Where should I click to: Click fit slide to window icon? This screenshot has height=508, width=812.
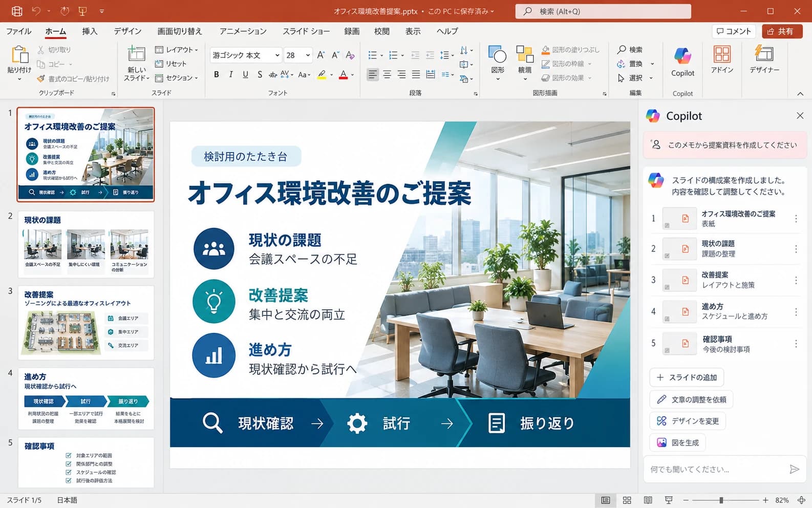pos(801,500)
